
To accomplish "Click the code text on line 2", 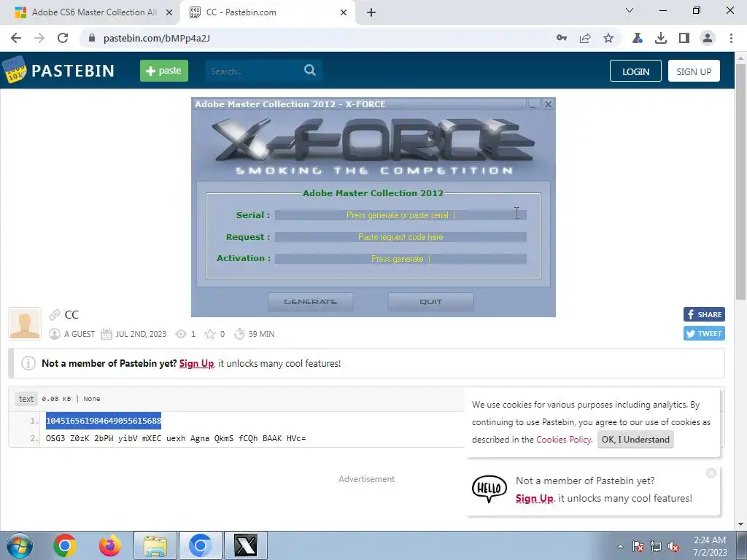I will point(176,438).
